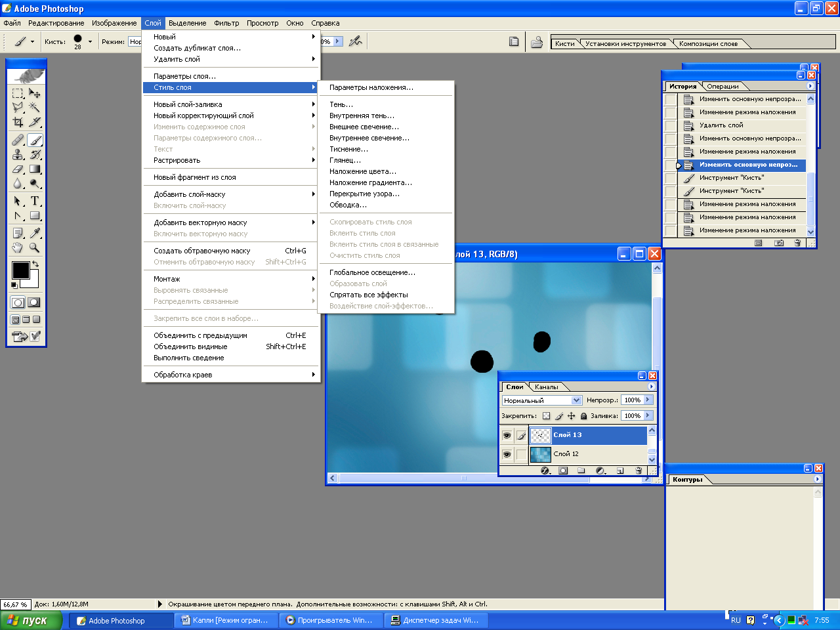840x630 pixels.
Task: Open tool preset picker arrow
Action: pyautogui.click(x=32, y=41)
